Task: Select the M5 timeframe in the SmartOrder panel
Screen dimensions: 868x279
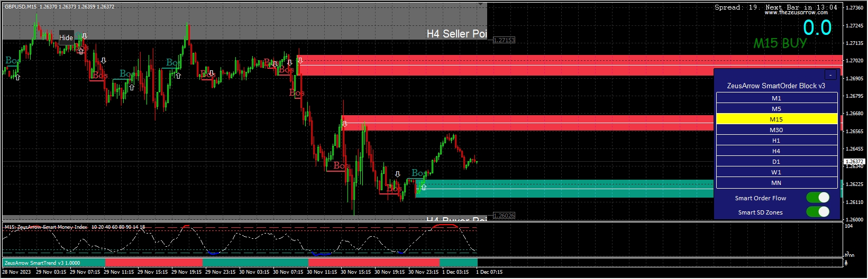Action: [776, 109]
